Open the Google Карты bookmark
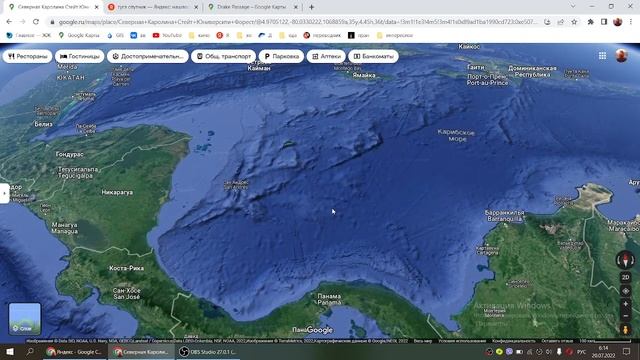Image resolution: width=640 pixels, height=360 pixels. 79,36
